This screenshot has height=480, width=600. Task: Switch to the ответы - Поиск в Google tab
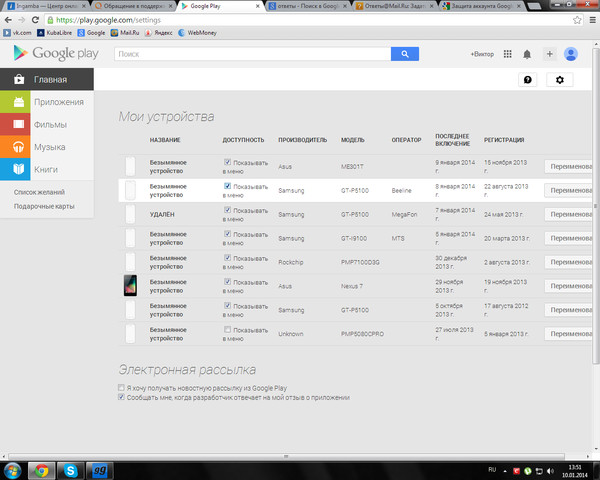307,6
